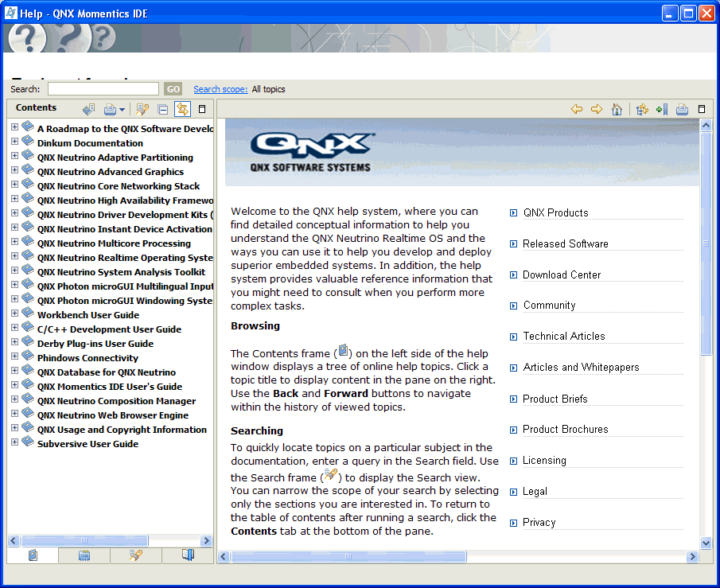Open the Technical Articles link

click(564, 337)
